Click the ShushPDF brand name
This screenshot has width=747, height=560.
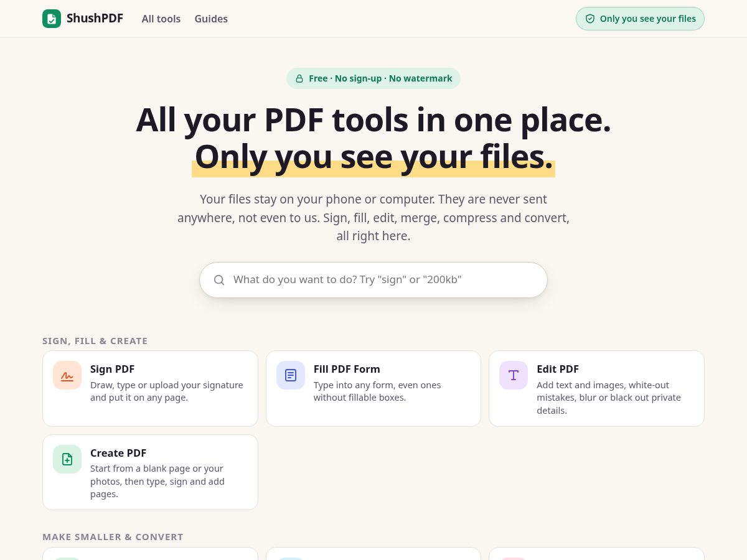click(x=95, y=19)
